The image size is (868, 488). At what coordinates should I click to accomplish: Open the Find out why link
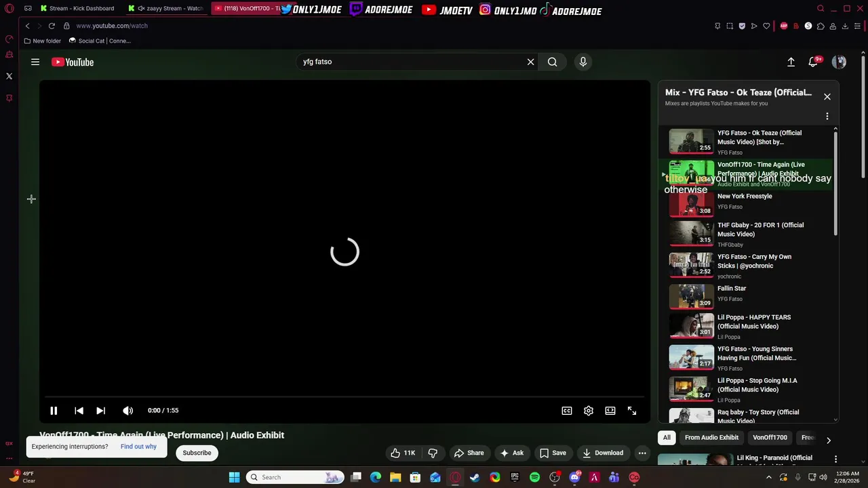click(138, 447)
